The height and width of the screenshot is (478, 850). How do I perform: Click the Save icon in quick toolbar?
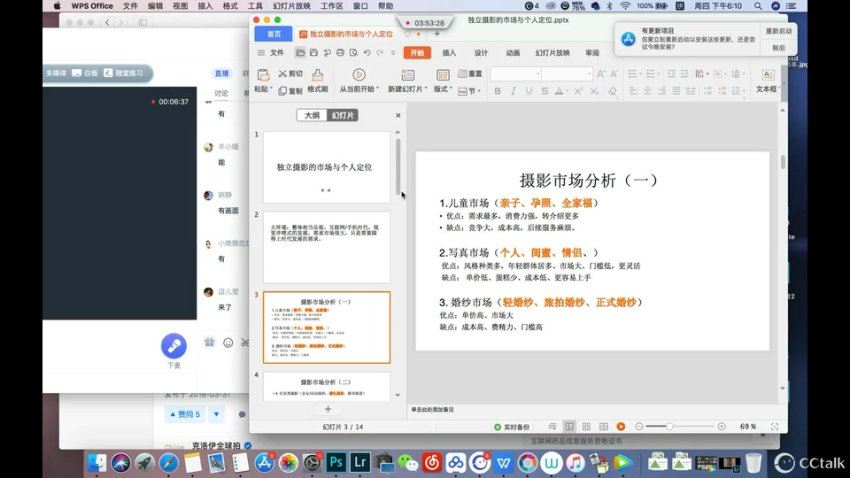(313, 53)
